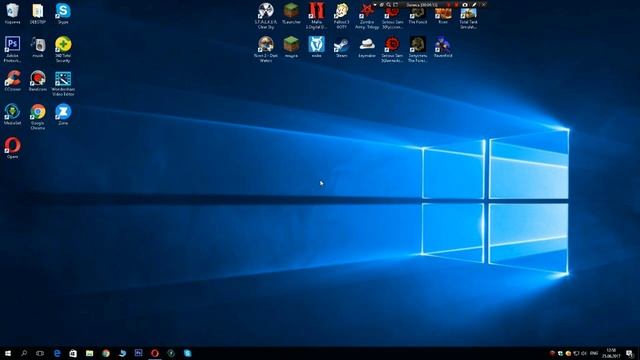
Task: Click the recorder bar magnifier icon
Action: point(389,5)
